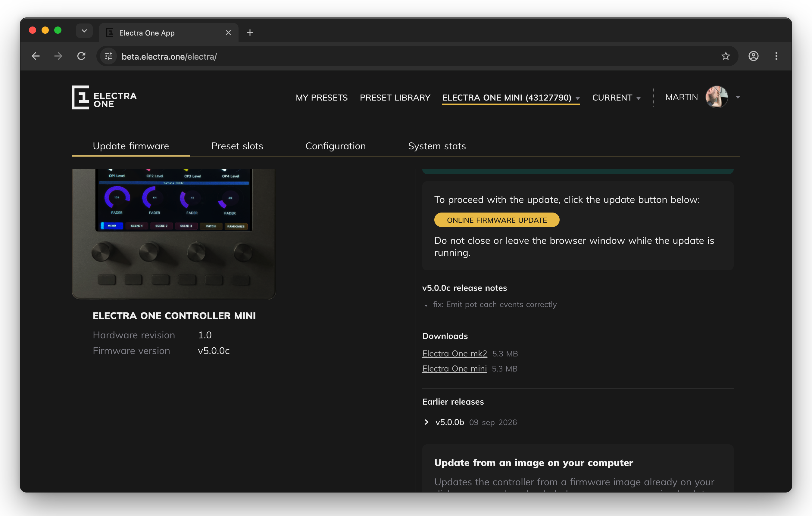This screenshot has height=516, width=812.
Task: Open a new browser tab
Action: click(x=250, y=33)
